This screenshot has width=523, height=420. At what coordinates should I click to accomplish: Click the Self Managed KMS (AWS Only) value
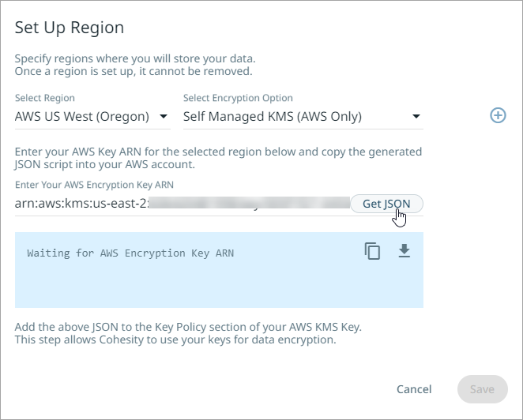[273, 117]
